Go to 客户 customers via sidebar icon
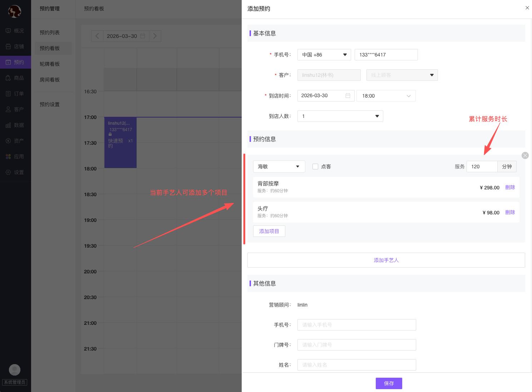 [x=8, y=109]
